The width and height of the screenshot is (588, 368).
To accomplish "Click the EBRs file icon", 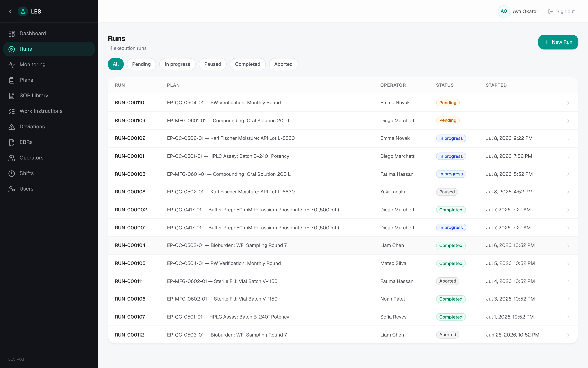I will (12, 142).
